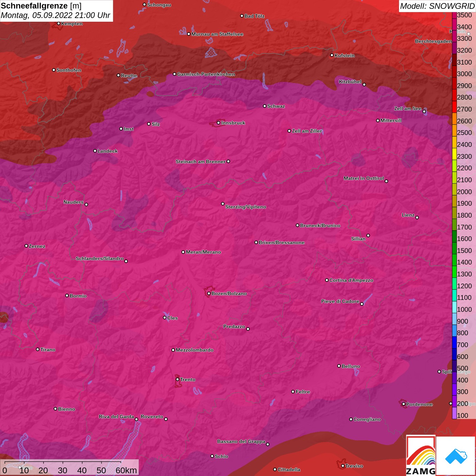This screenshot has height=476, width=476.
Task: Select the 3500 m legend color swatch
Action: (454, 15)
